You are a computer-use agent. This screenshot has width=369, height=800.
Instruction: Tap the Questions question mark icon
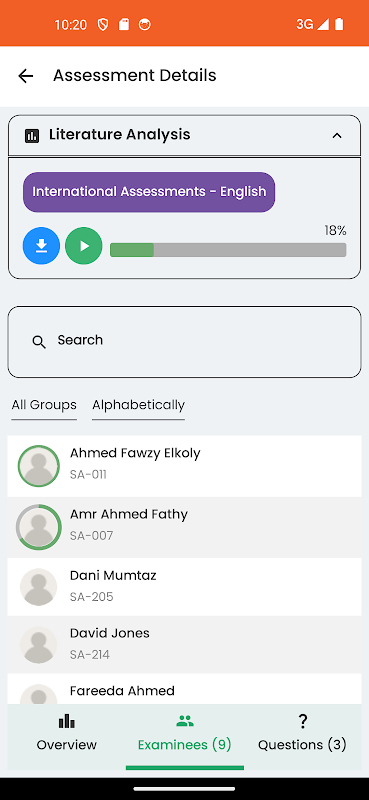coord(303,721)
